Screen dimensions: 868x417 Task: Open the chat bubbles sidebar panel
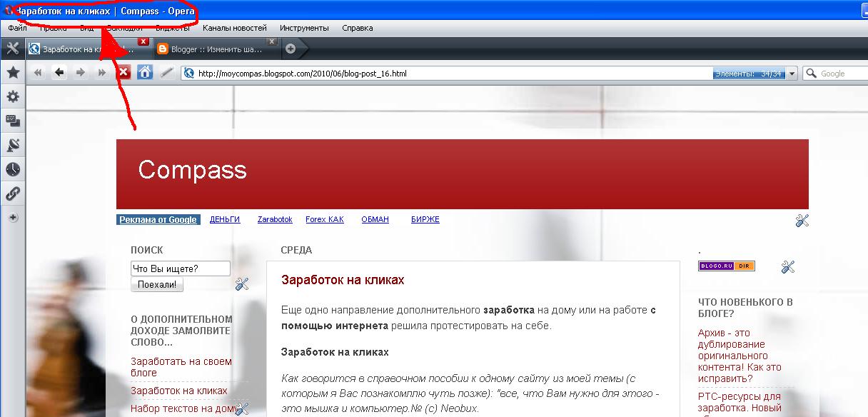pyautogui.click(x=12, y=121)
